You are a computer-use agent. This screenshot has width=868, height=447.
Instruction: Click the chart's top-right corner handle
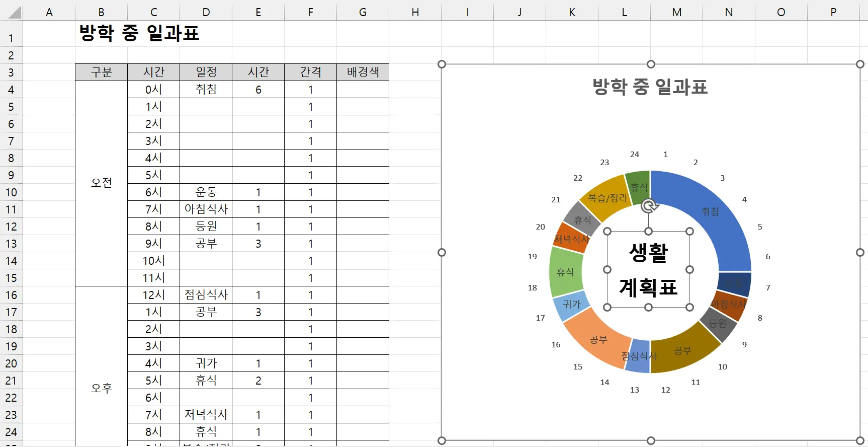click(860, 64)
